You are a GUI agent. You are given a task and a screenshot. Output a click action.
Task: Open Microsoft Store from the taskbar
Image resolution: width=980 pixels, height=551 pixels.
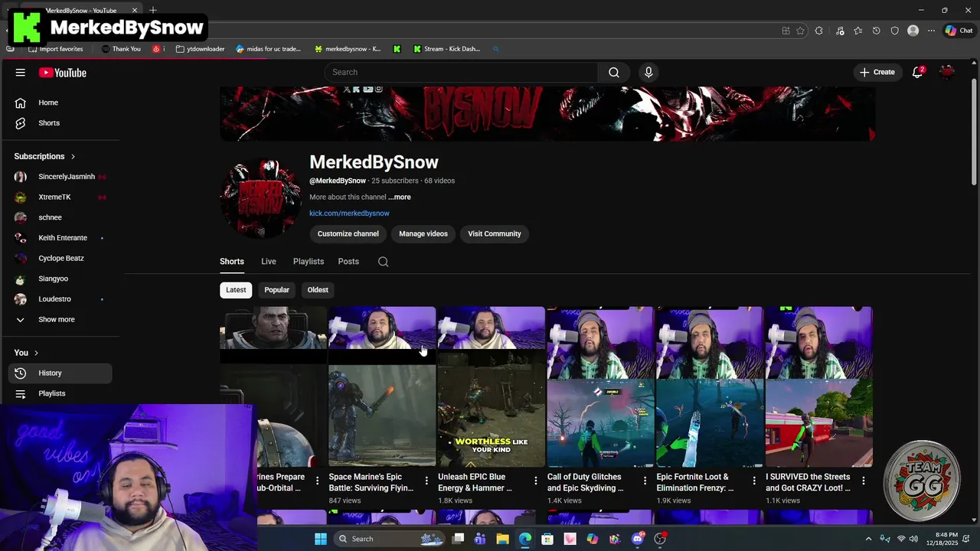[x=547, y=539]
